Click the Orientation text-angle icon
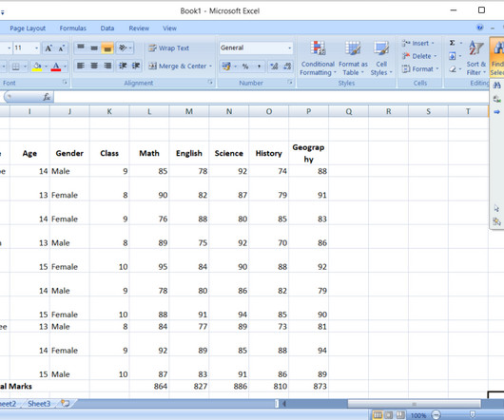The height and width of the screenshot is (420, 504). coord(123,48)
